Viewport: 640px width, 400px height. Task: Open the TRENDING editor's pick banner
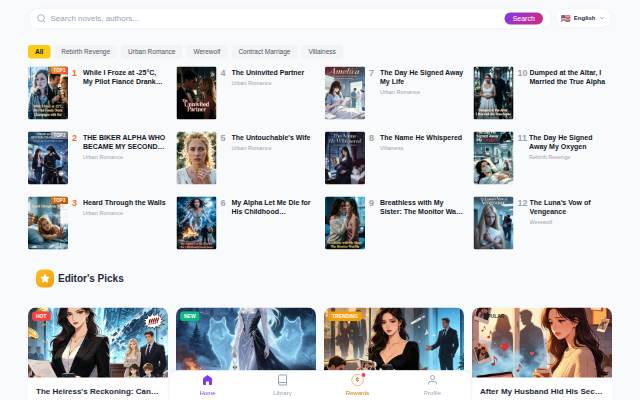[x=394, y=339]
